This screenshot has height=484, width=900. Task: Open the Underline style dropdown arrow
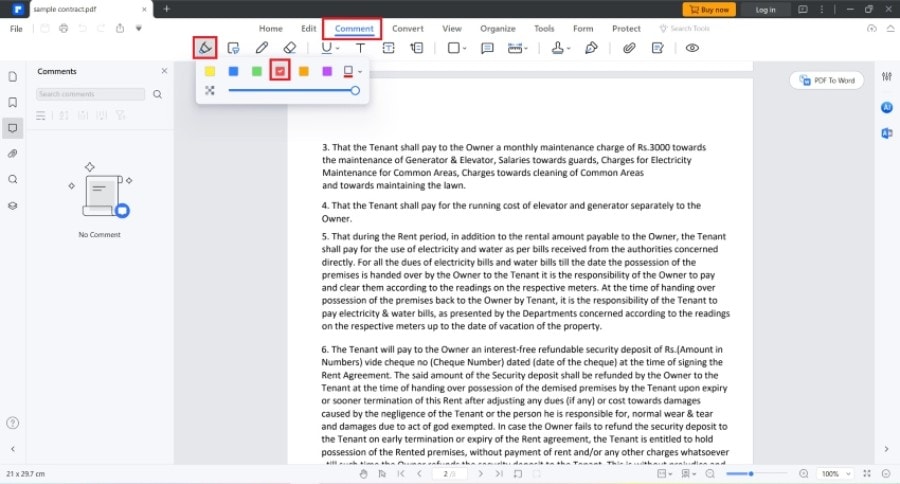pos(338,49)
